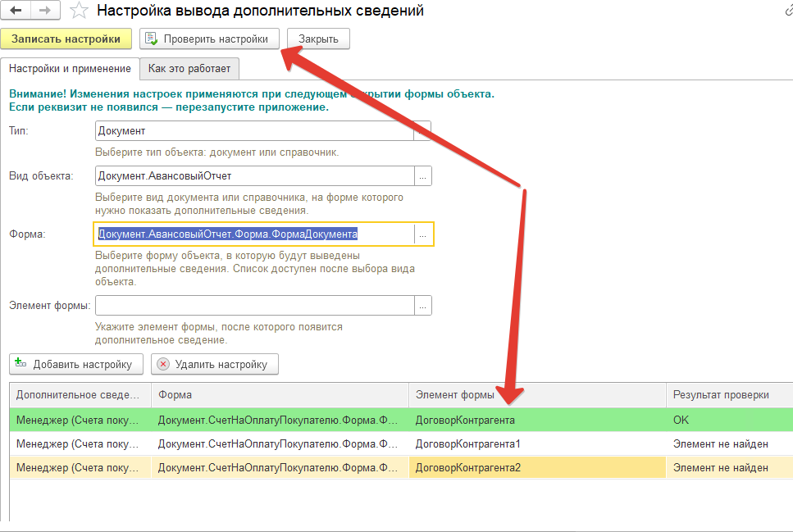This screenshot has width=793, height=532.
Task: Click the forward navigation arrow
Action: click(x=45, y=10)
